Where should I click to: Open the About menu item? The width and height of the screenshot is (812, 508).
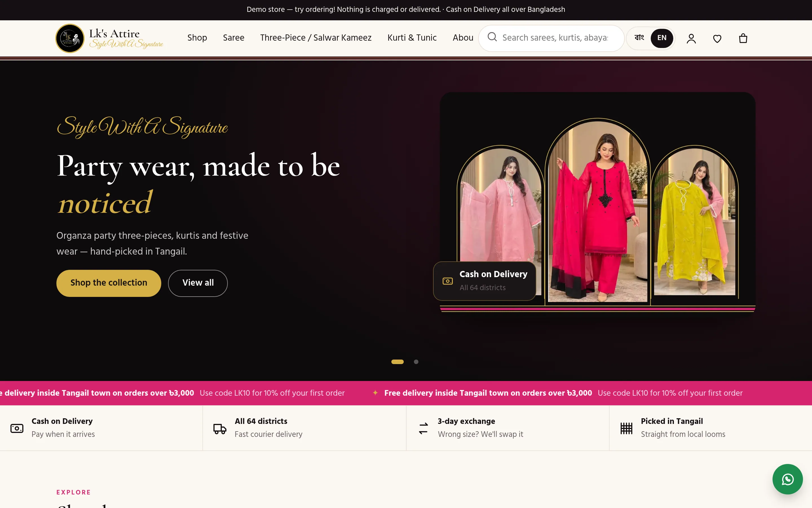pyautogui.click(x=463, y=38)
